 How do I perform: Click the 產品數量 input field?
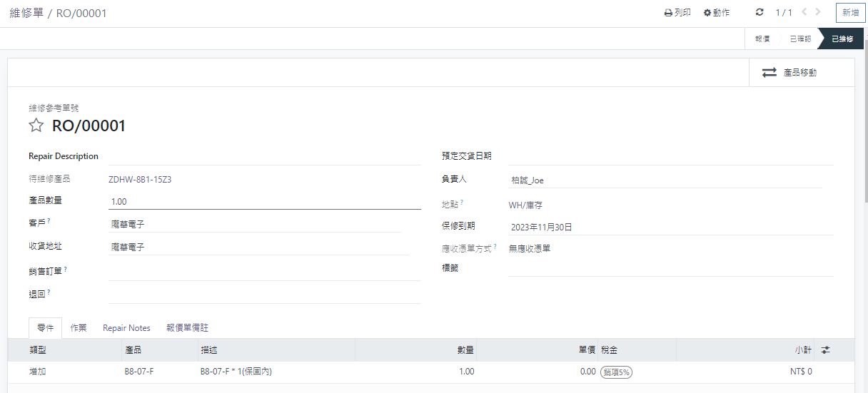tap(264, 202)
